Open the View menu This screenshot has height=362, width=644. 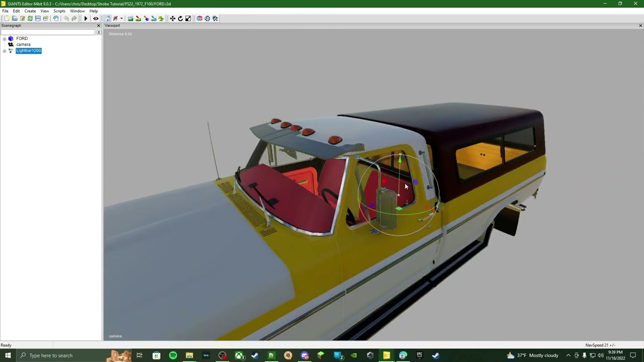click(45, 11)
